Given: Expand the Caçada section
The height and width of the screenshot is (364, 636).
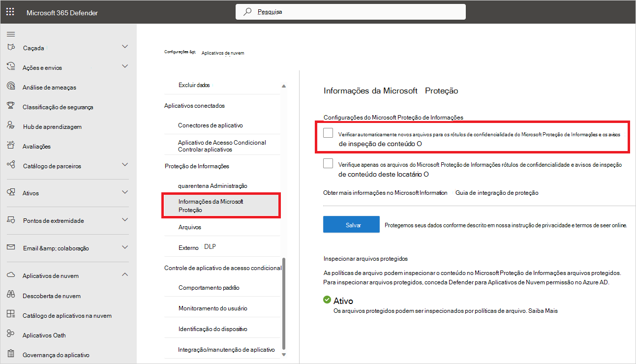Looking at the screenshot, I should click(124, 48).
